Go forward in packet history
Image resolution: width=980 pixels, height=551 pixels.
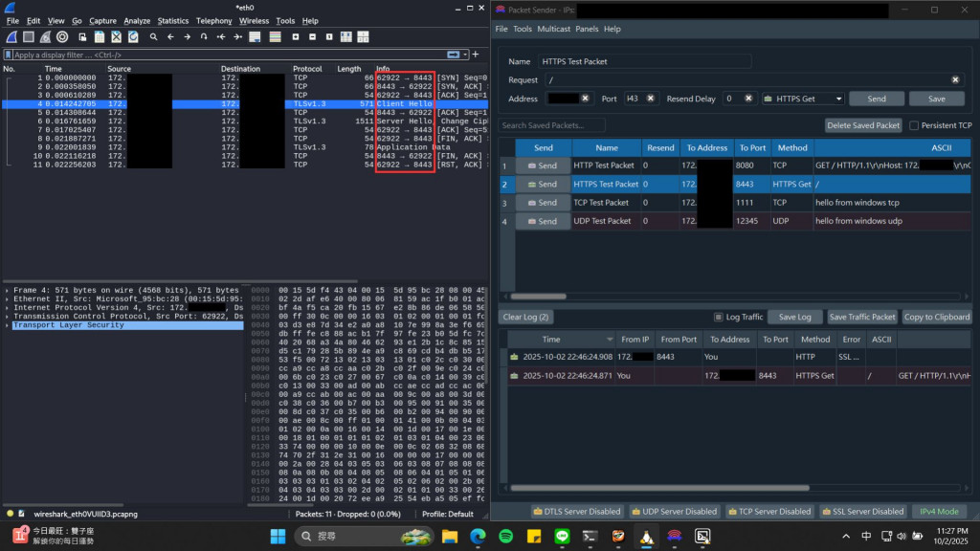click(187, 37)
